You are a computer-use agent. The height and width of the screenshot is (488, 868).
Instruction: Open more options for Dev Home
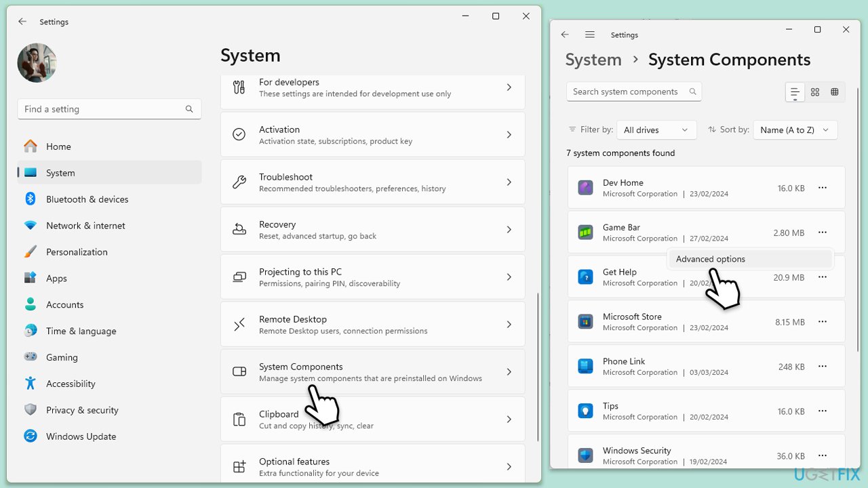point(823,188)
